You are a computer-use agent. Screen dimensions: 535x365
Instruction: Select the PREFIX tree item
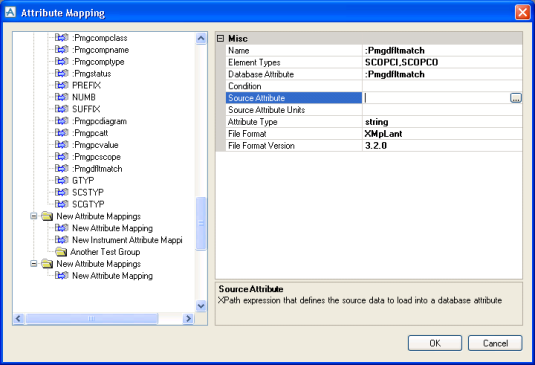point(86,85)
